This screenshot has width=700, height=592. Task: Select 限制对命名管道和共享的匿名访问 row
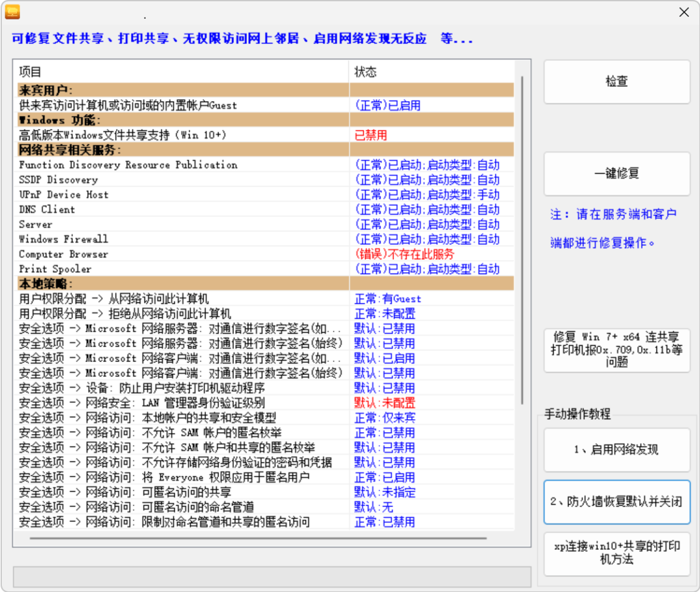click(x=266, y=521)
